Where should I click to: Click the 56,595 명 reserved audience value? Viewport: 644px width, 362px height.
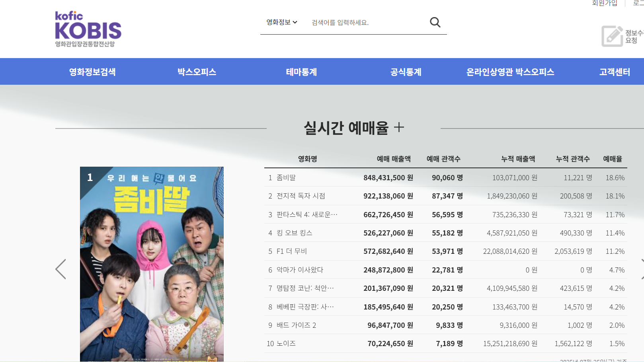point(447,215)
